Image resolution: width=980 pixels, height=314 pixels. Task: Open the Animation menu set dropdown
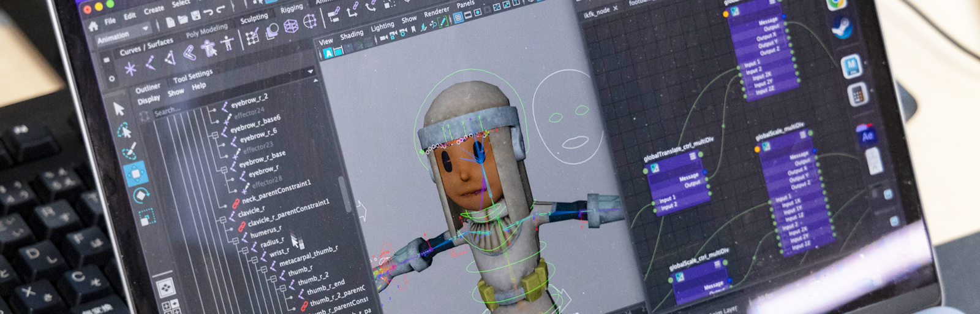coord(125,34)
